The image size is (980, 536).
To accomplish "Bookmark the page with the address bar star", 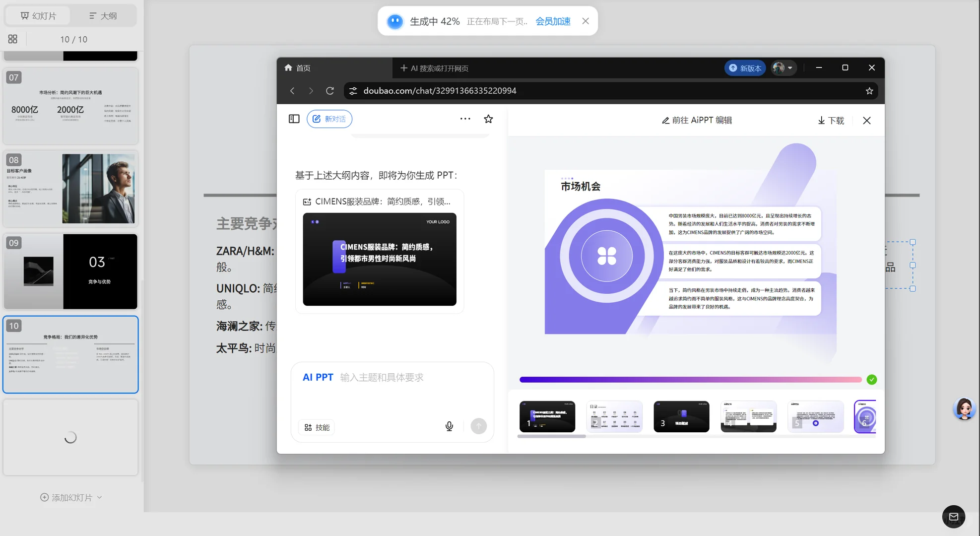I will pyautogui.click(x=869, y=90).
